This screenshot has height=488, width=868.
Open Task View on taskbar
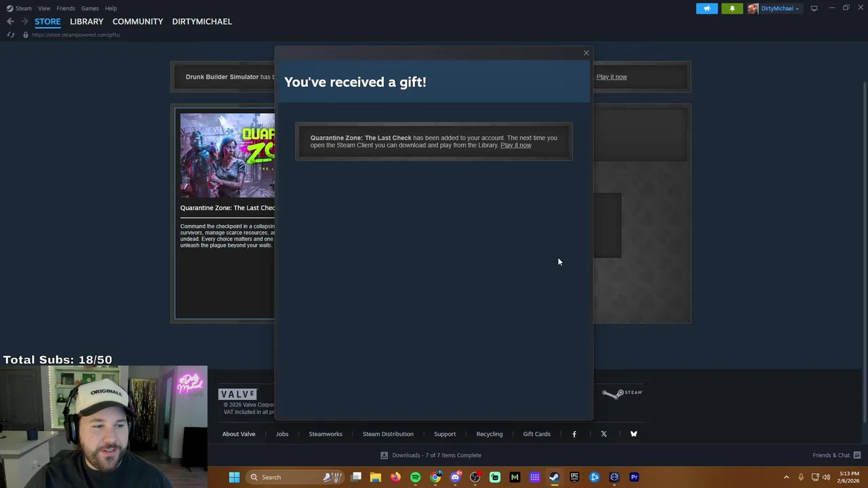click(x=356, y=477)
